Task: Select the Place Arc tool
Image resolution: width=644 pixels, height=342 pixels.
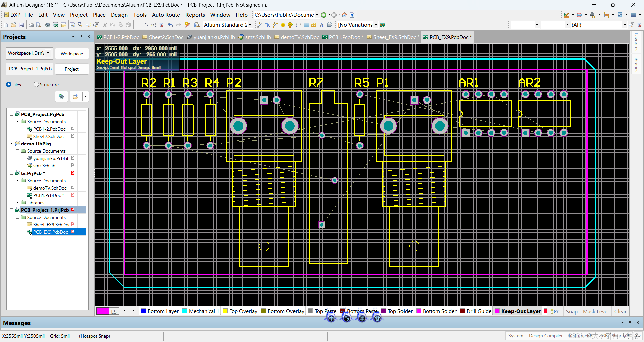Action: pyautogui.click(x=298, y=25)
